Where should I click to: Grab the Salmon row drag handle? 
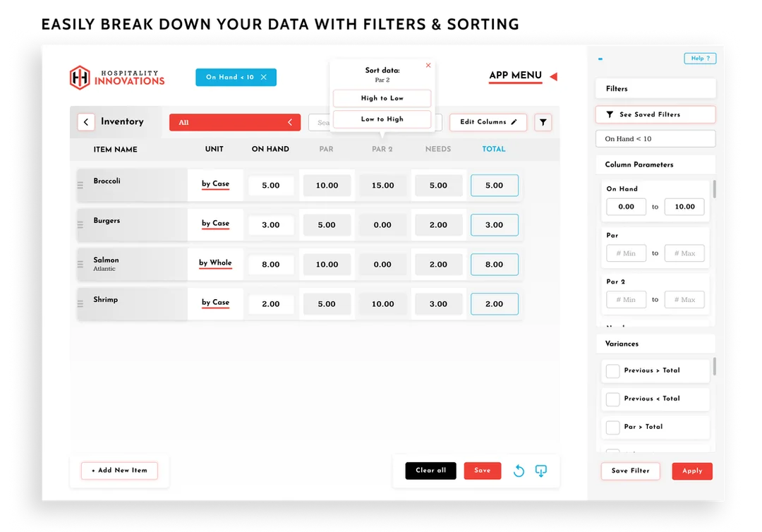[x=80, y=265]
